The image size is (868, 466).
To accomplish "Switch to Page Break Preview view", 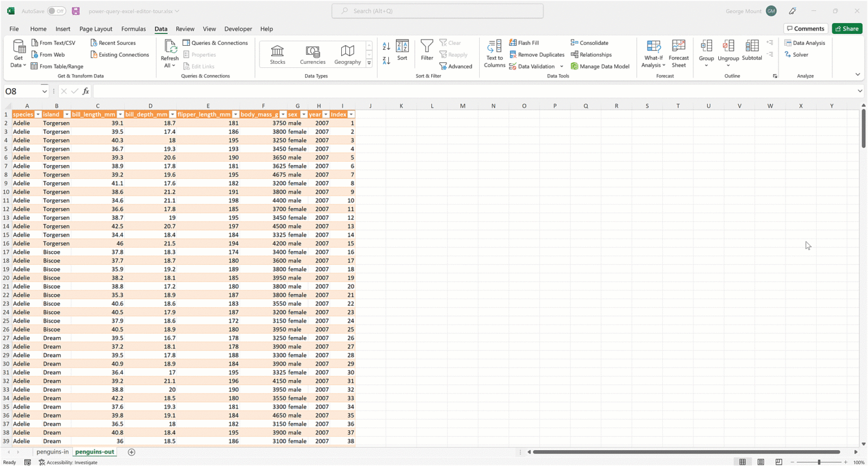I will pyautogui.click(x=779, y=462).
